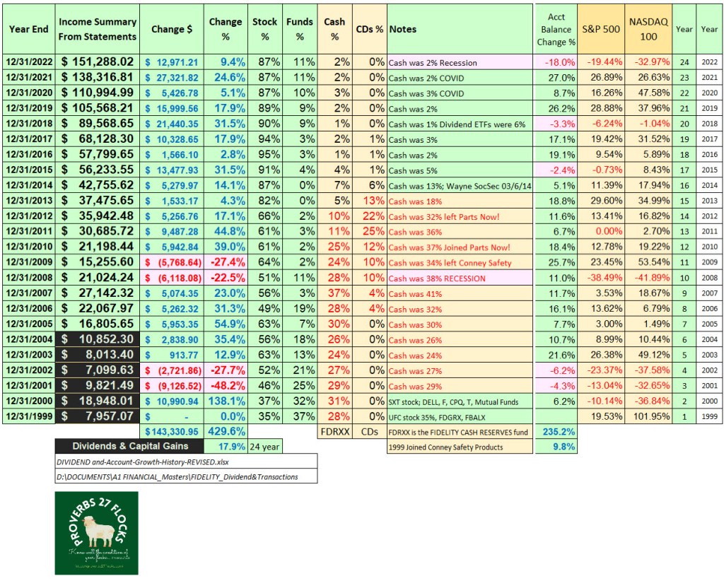
Task: Click the Proverbs 27 Flocks sheep logo
Action: pos(97,532)
